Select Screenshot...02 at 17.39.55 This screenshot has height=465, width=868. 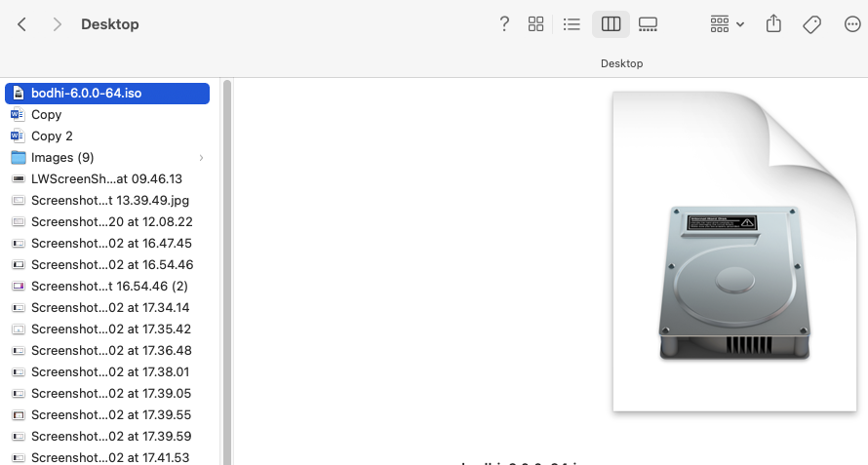107,415
